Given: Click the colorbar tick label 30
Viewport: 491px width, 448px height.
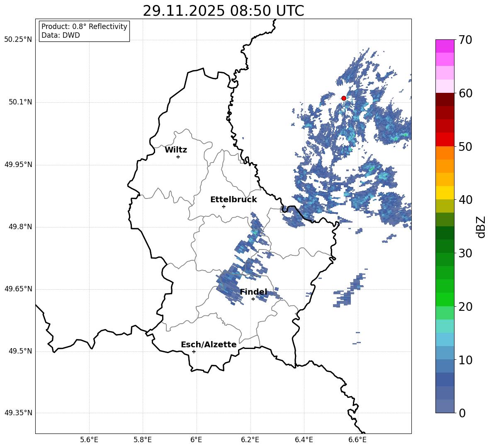Looking at the screenshot, I should coord(465,253).
